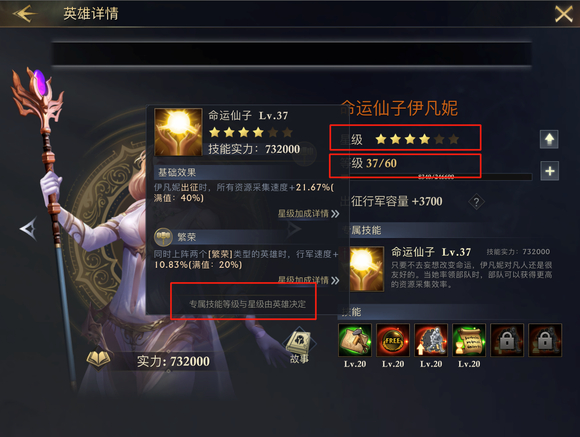Select the FREE skill icon

(393, 340)
